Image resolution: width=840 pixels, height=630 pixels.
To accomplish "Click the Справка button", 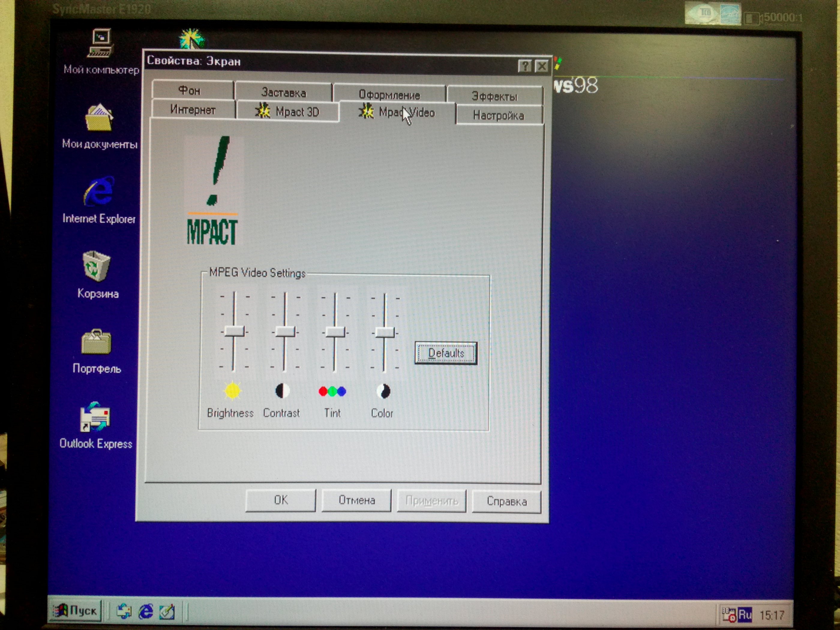I will coord(506,502).
